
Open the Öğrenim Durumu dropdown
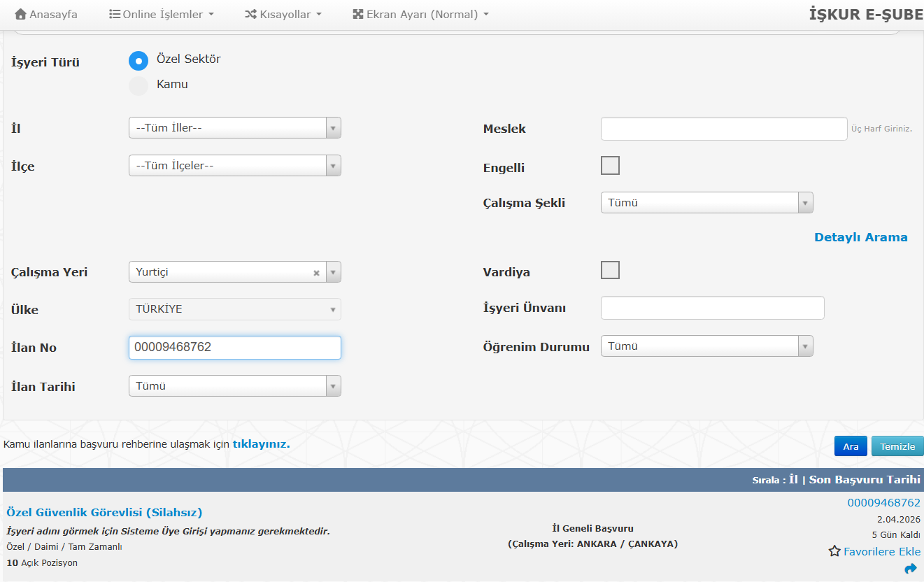(x=707, y=346)
